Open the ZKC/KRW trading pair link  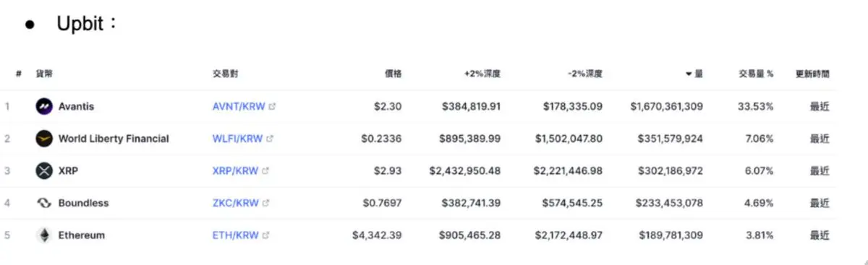click(x=235, y=203)
